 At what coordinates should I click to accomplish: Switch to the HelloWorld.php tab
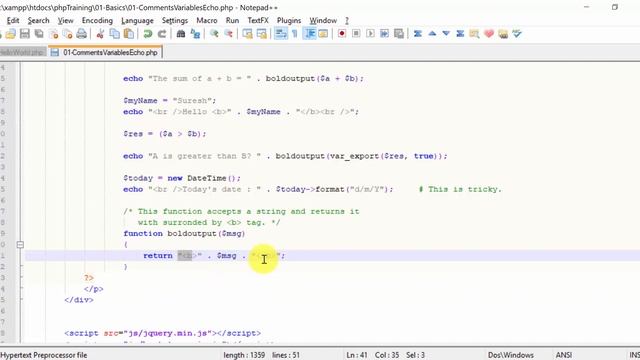tap(22, 52)
